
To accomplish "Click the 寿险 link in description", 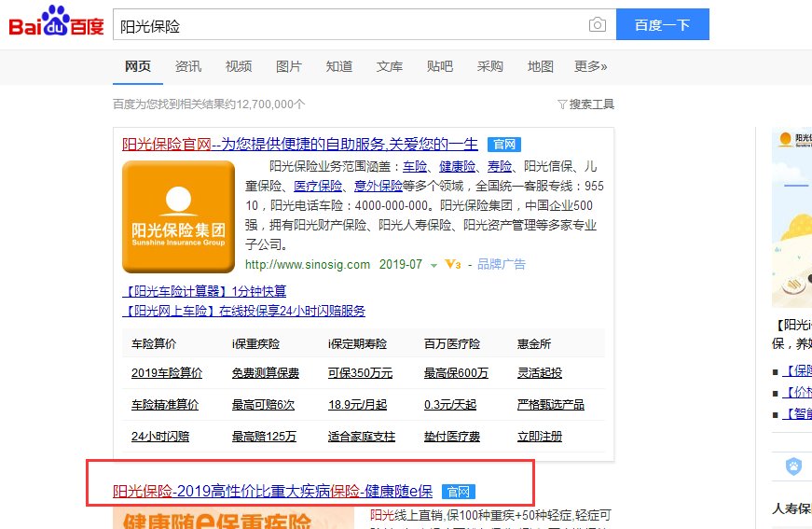I will [x=500, y=166].
